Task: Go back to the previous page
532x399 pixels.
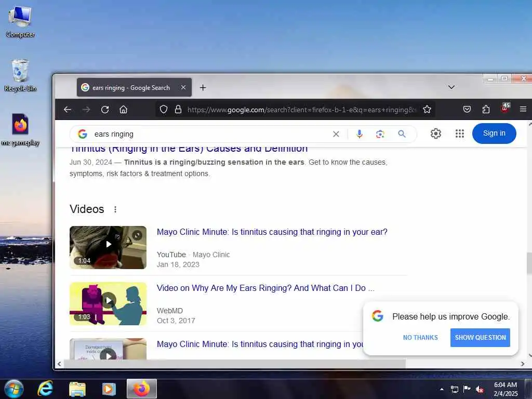Action: tap(68, 109)
